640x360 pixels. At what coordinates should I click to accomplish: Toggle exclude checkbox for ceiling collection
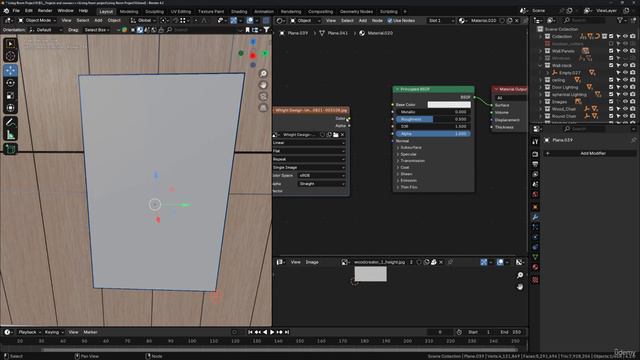pos(611,80)
